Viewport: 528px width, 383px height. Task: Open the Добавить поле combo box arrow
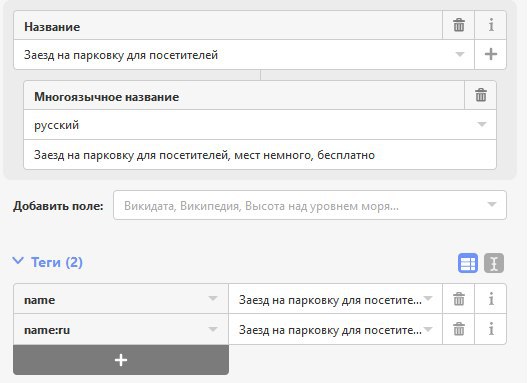492,204
